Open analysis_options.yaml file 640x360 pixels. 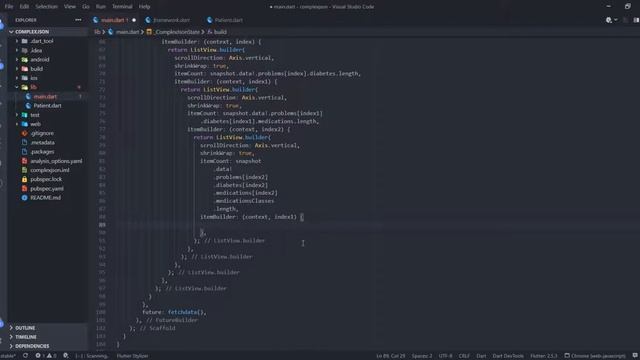click(x=56, y=161)
